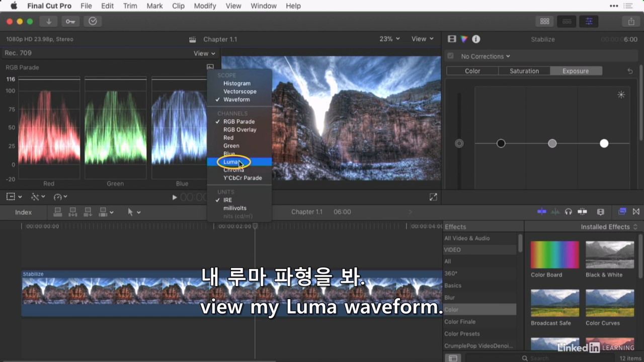
Task: Open the color inspector prism icon
Action: coord(464,39)
